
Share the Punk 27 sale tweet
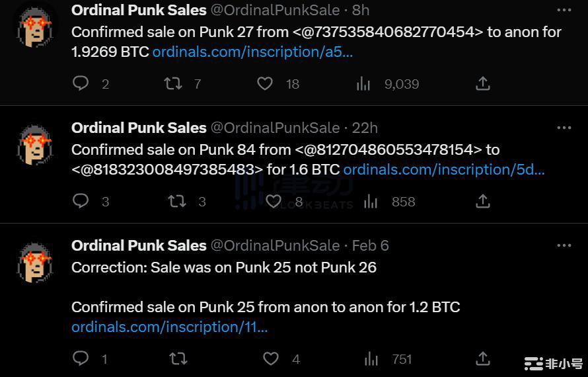coord(483,83)
